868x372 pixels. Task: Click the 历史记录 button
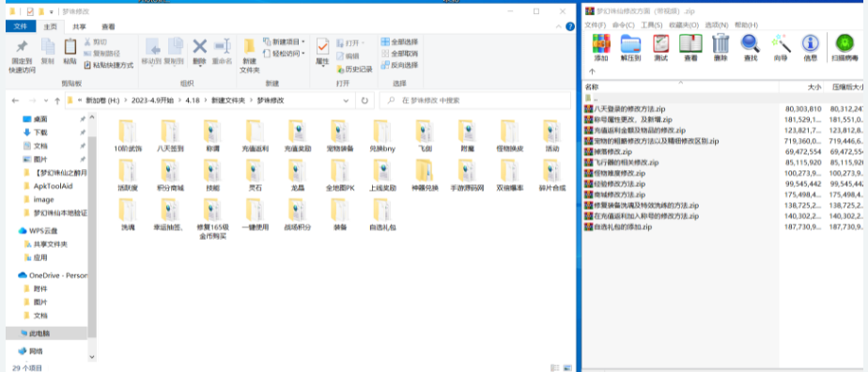tap(354, 70)
